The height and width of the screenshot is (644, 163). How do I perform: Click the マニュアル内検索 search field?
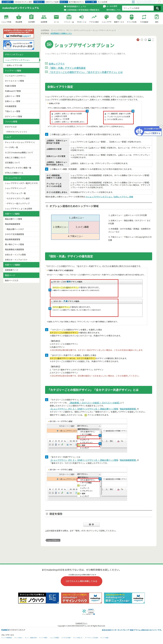point(138,8)
